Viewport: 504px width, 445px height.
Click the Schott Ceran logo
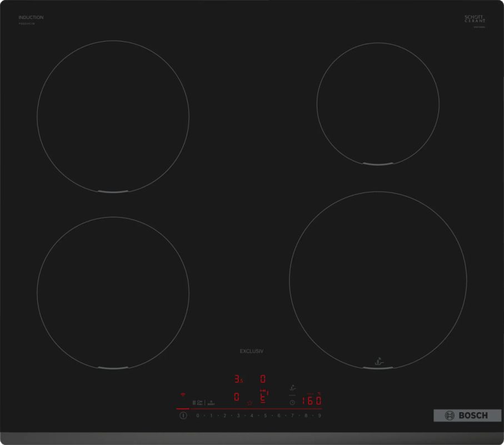(475, 18)
